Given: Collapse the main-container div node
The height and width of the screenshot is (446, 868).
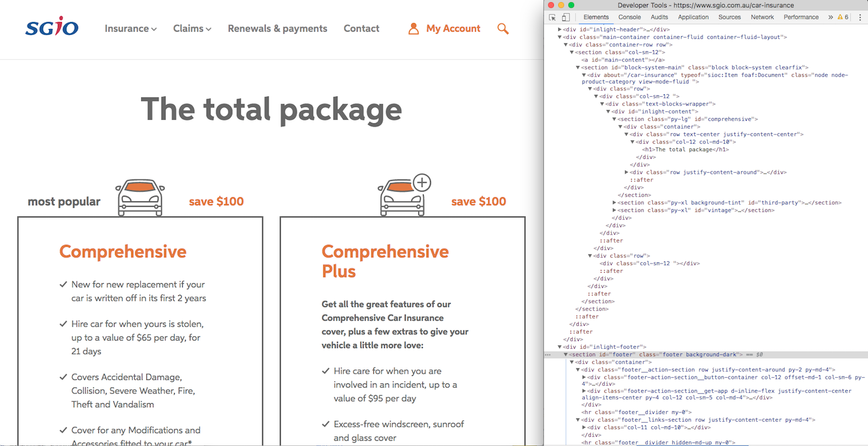Looking at the screenshot, I should tap(560, 37).
